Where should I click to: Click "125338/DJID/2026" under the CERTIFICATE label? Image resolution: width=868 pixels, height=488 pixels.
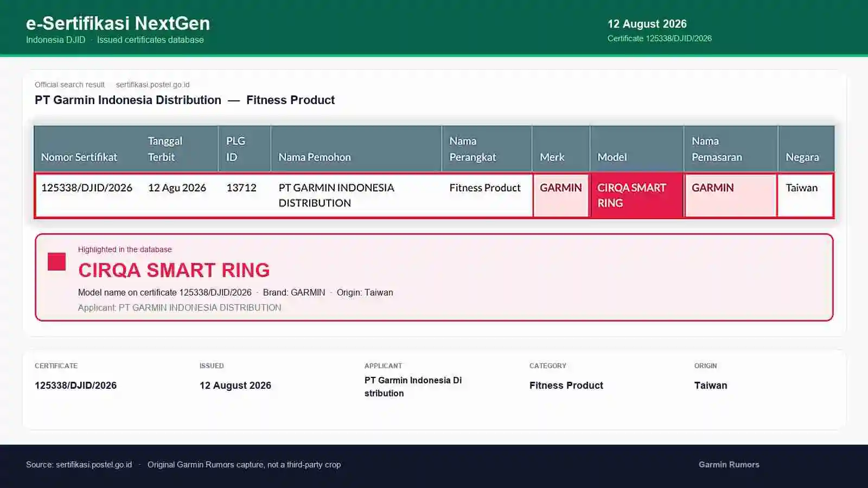point(75,386)
